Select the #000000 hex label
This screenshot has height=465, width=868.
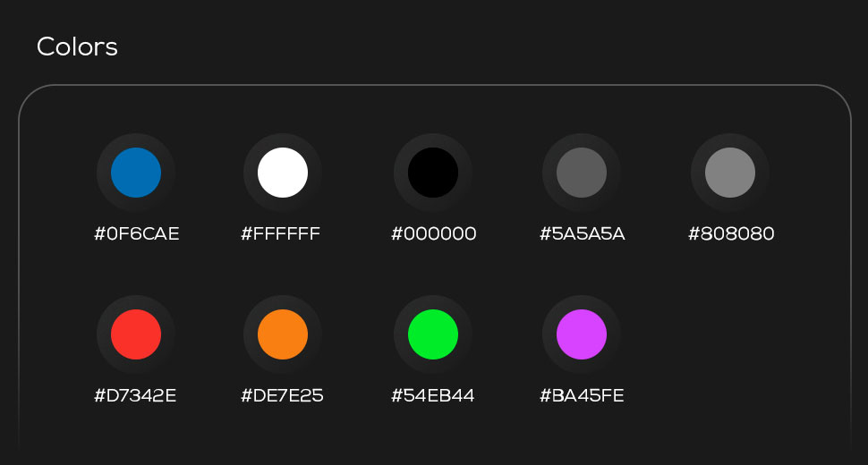(x=433, y=234)
